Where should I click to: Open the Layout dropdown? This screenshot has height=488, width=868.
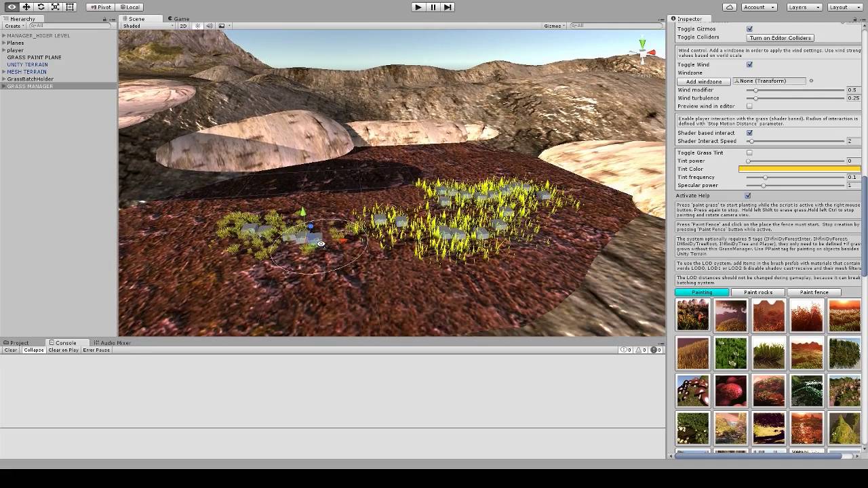844,7
